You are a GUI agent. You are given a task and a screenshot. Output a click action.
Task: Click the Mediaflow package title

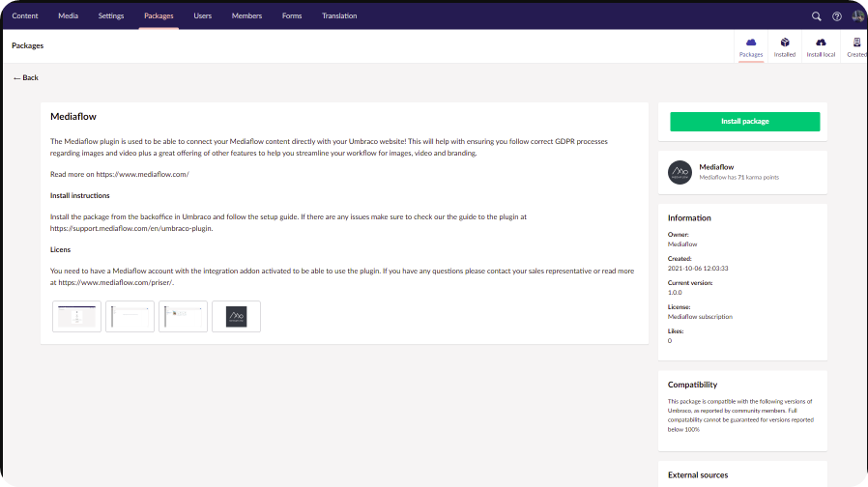[x=73, y=116]
